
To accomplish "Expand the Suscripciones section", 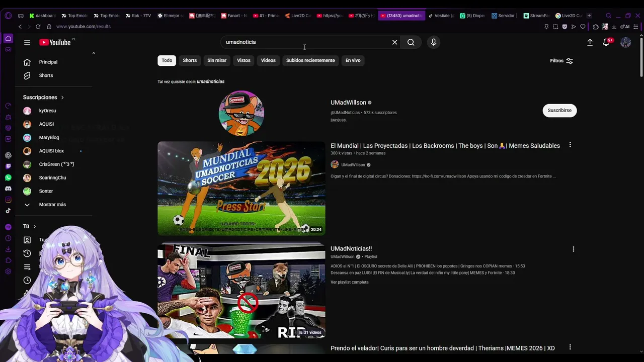I will (43, 97).
